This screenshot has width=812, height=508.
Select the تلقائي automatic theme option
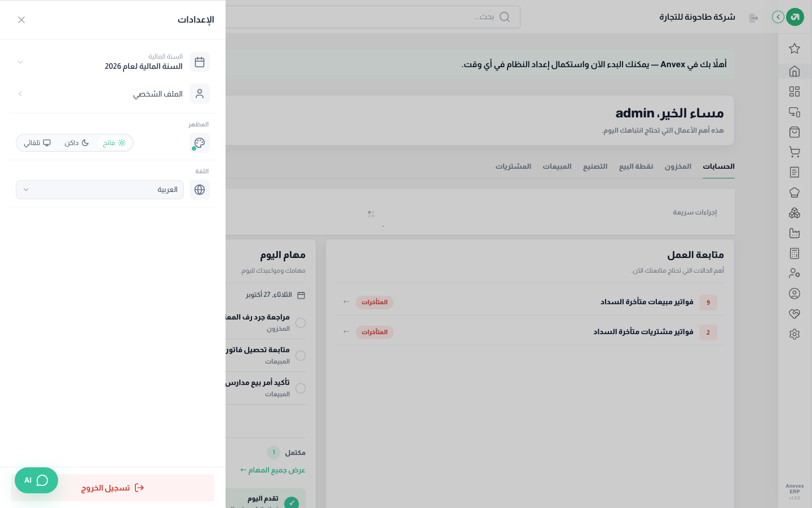[x=37, y=143]
